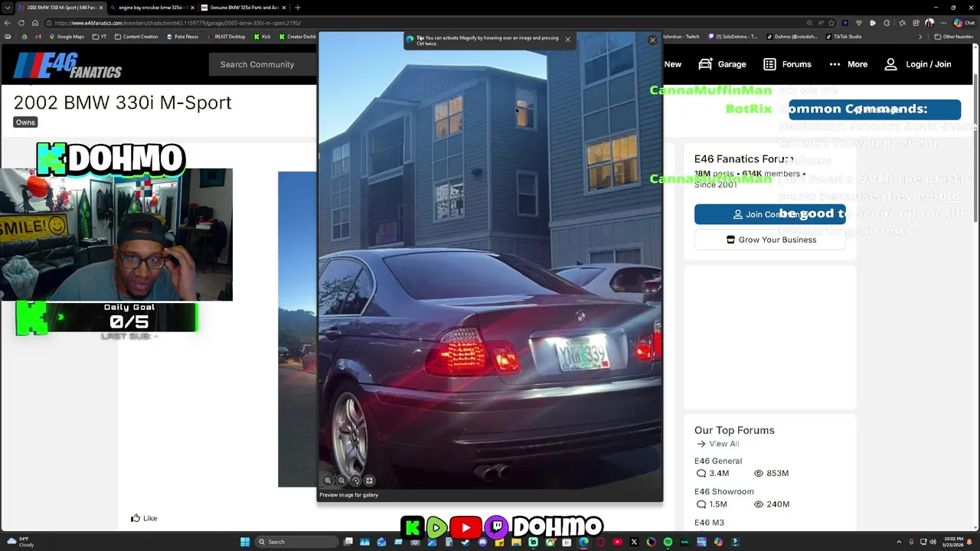Dismiss the Magnify tip banner
The width and height of the screenshot is (980, 551).
(567, 38)
